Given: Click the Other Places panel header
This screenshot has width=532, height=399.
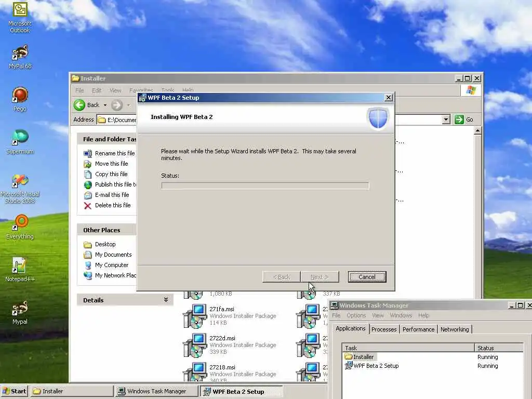Looking at the screenshot, I should coord(107,230).
